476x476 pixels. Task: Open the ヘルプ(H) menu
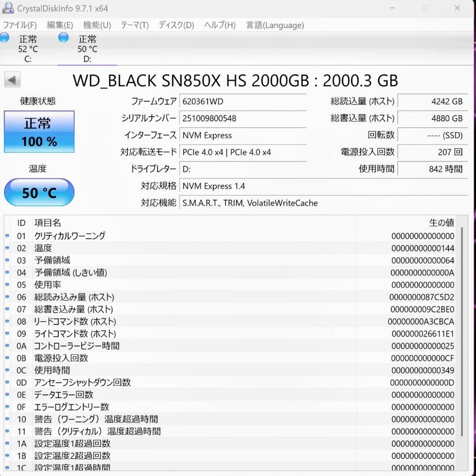coord(219,25)
